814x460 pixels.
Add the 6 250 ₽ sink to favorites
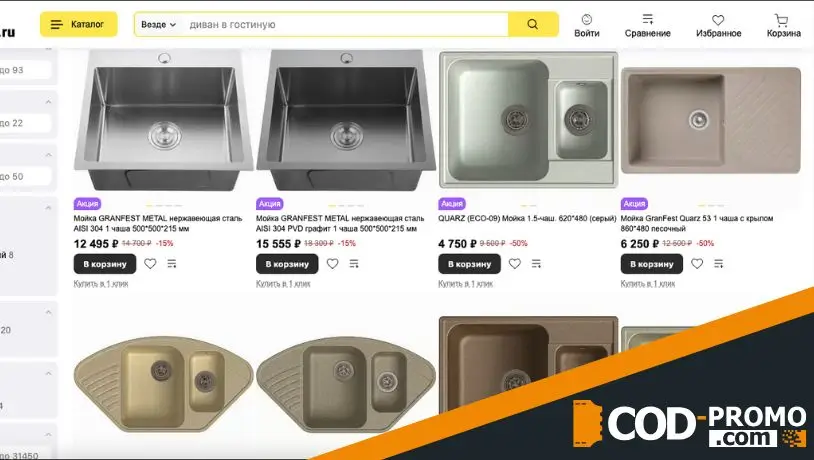pyautogui.click(x=697, y=264)
